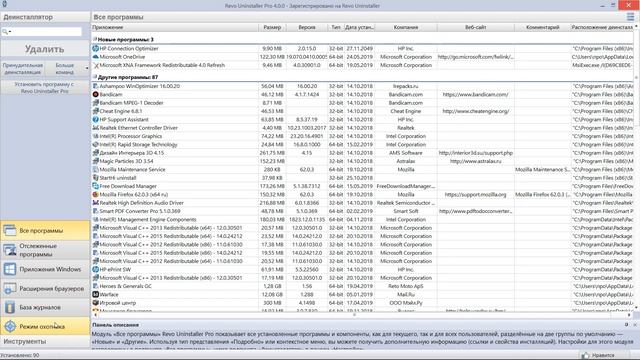Click the horizontal scrollbar of the list
640x360 pixels.
(x=361, y=315)
